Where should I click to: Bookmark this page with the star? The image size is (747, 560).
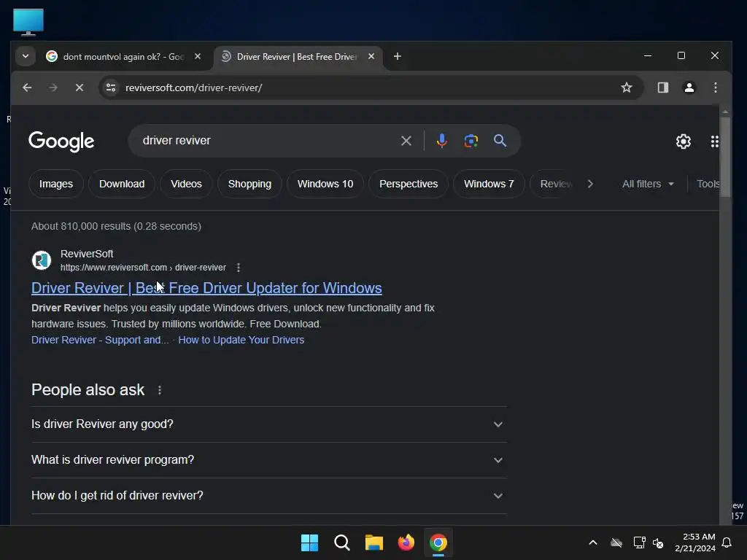tap(627, 87)
